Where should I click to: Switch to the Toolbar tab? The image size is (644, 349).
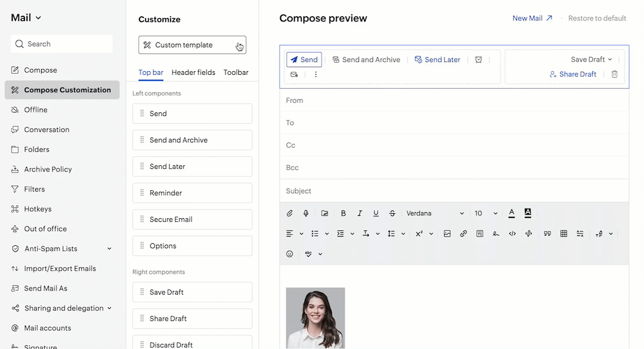pos(236,72)
